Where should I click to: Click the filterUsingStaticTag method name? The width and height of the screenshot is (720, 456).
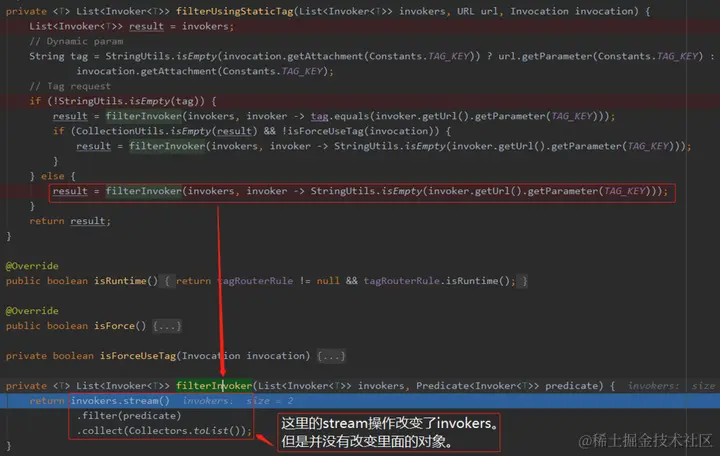(x=235, y=11)
